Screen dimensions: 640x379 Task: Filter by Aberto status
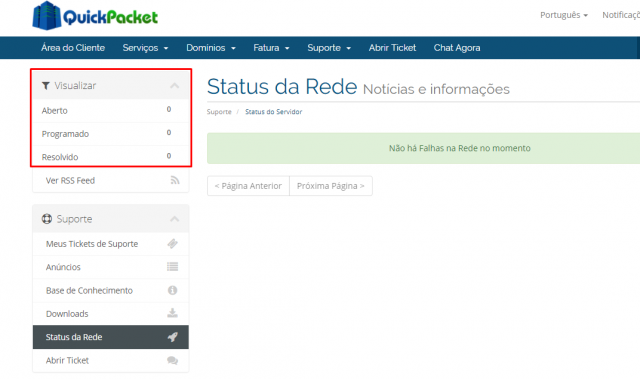[x=111, y=111]
